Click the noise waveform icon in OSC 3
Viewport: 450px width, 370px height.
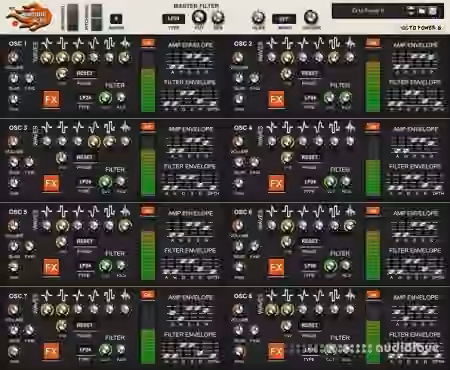[125, 127]
